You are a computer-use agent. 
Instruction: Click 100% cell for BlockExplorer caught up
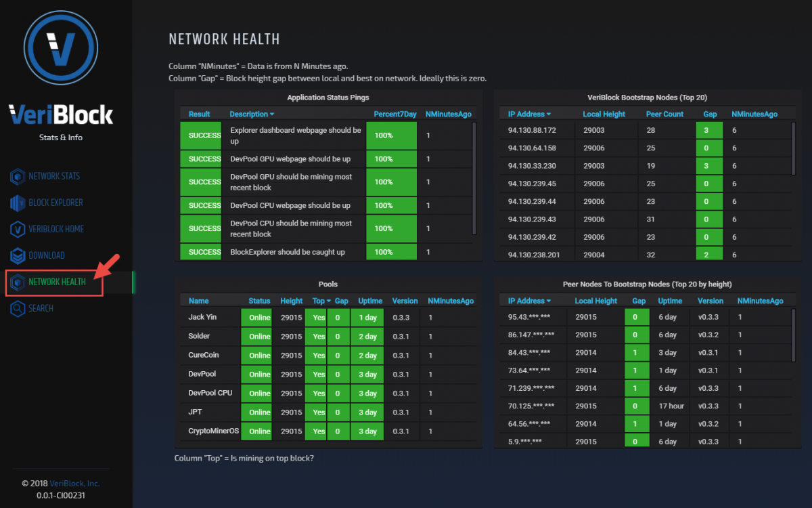[391, 252]
